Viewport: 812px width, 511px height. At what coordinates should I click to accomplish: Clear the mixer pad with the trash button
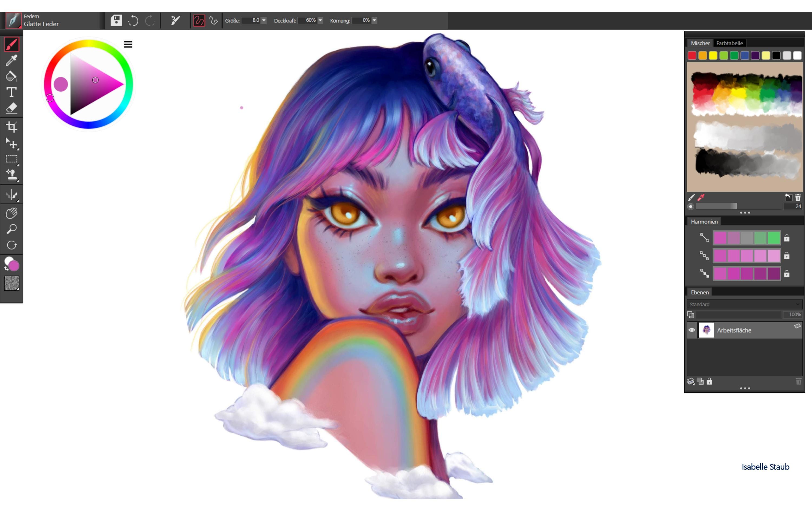click(798, 197)
